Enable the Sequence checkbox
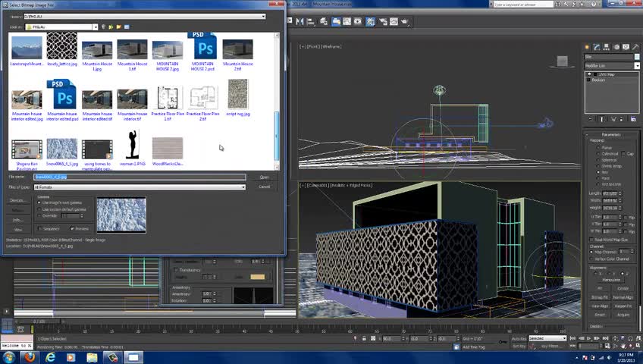This screenshot has width=643, height=364. click(x=39, y=228)
